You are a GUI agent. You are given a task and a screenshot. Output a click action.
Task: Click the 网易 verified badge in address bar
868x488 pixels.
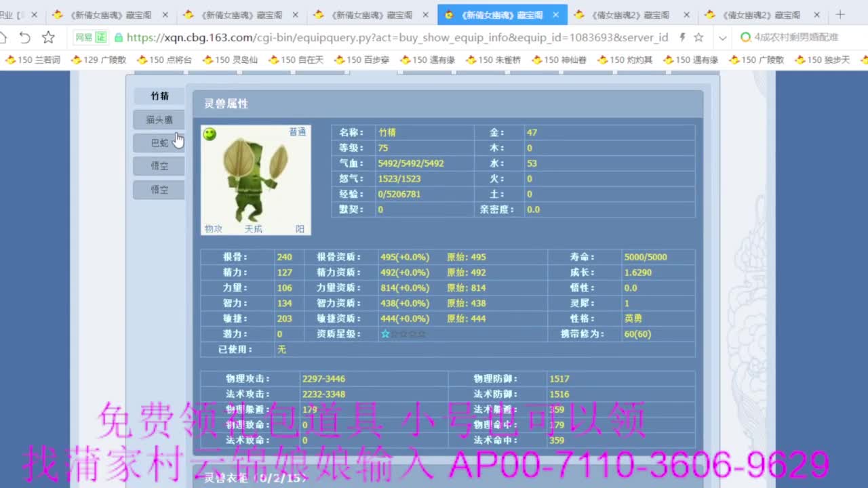[91, 38]
